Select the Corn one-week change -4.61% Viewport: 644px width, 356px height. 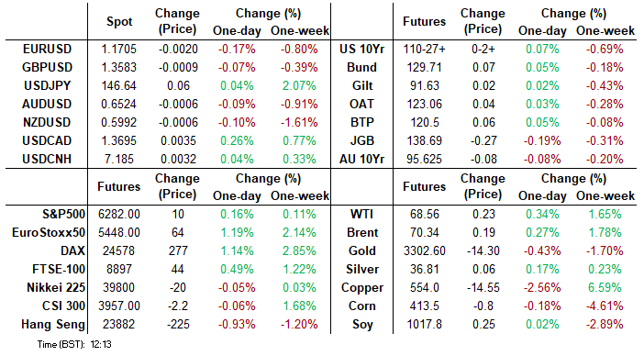[605, 306]
